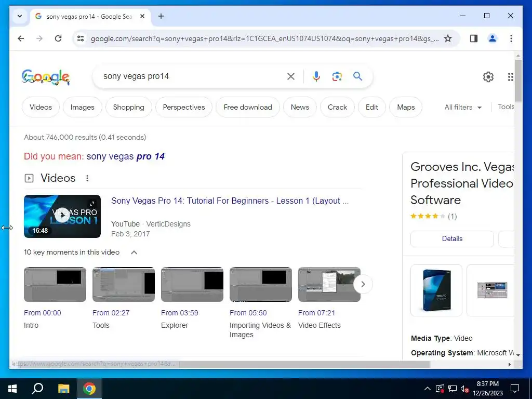532x399 pixels.
Task: Submit search with the magnifier icon
Action: (357, 76)
